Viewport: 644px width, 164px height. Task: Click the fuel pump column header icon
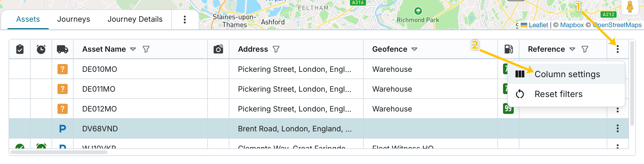[x=509, y=49]
